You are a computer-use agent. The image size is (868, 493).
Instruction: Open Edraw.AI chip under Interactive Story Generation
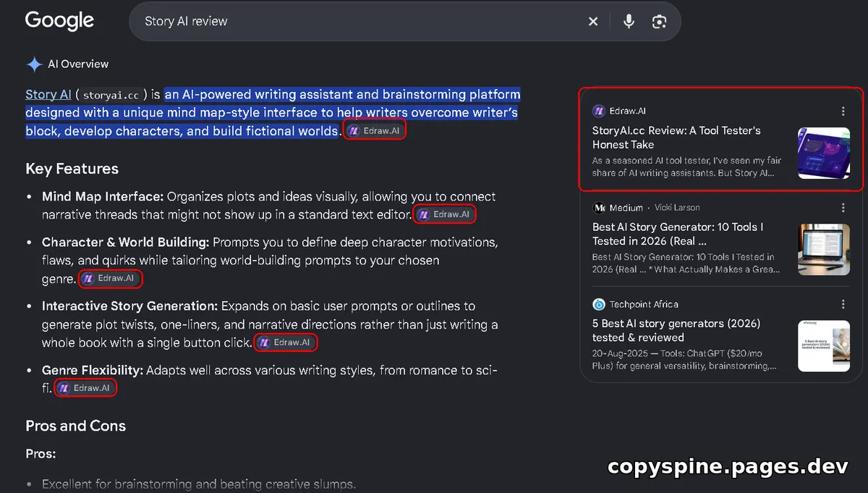285,342
